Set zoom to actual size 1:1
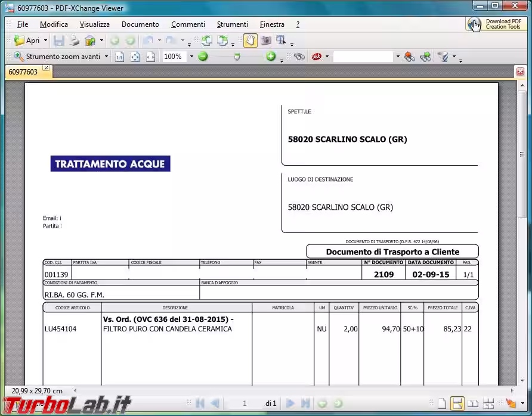Screen dimensions: 532x416 pyautogui.click(x=119, y=57)
